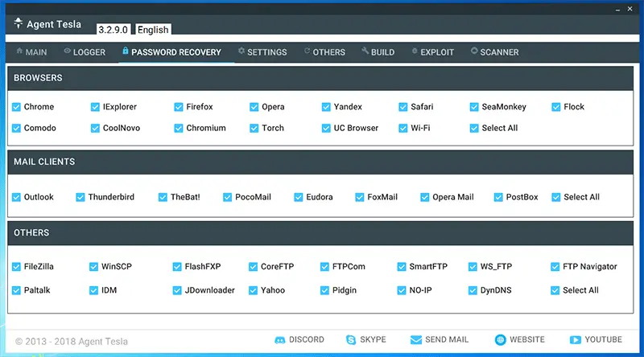Click the Discord icon in footer
Screen dimensions: 644x357
tap(279, 340)
